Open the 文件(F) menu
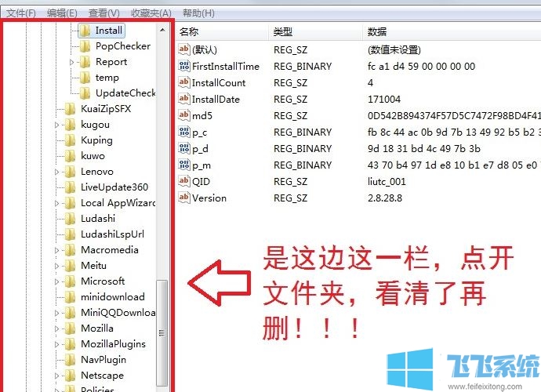 (x=21, y=13)
